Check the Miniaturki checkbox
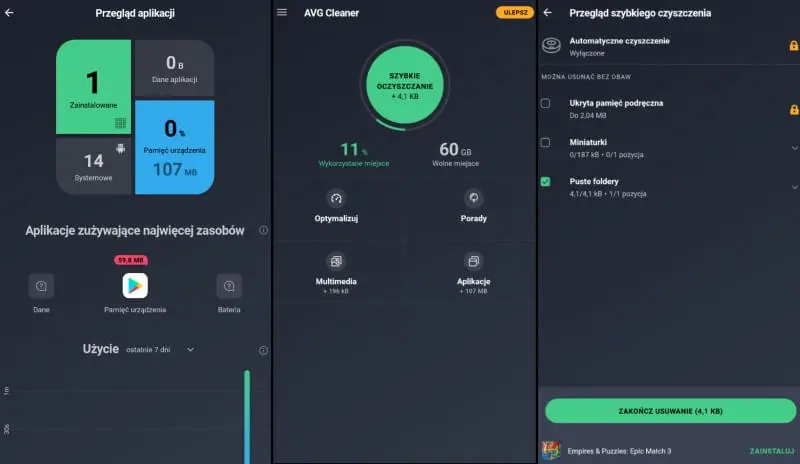 545,142
